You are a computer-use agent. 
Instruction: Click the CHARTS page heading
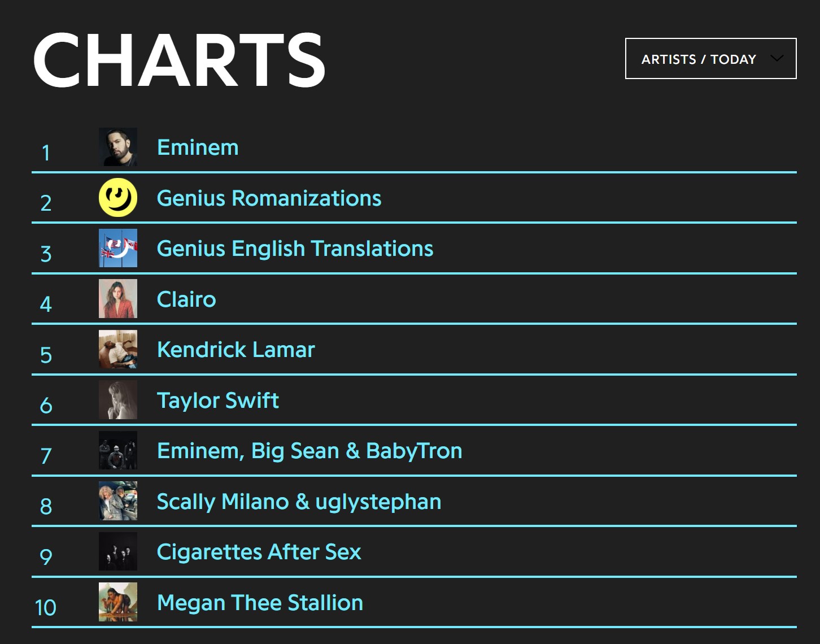pyautogui.click(x=179, y=59)
